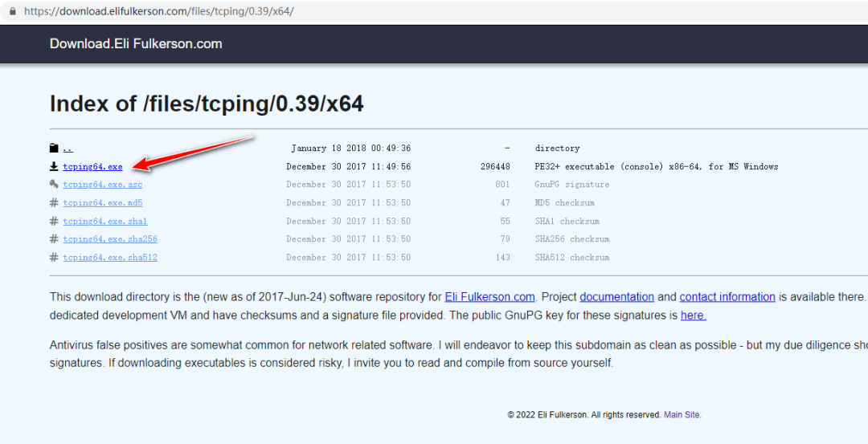Click the URL in the address bar
This screenshot has width=868, height=444.
coord(159,11)
